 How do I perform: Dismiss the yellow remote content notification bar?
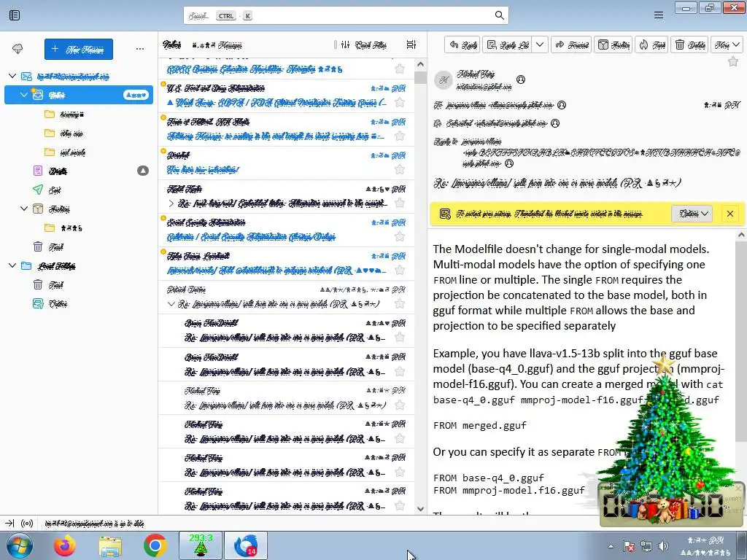click(x=729, y=214)
